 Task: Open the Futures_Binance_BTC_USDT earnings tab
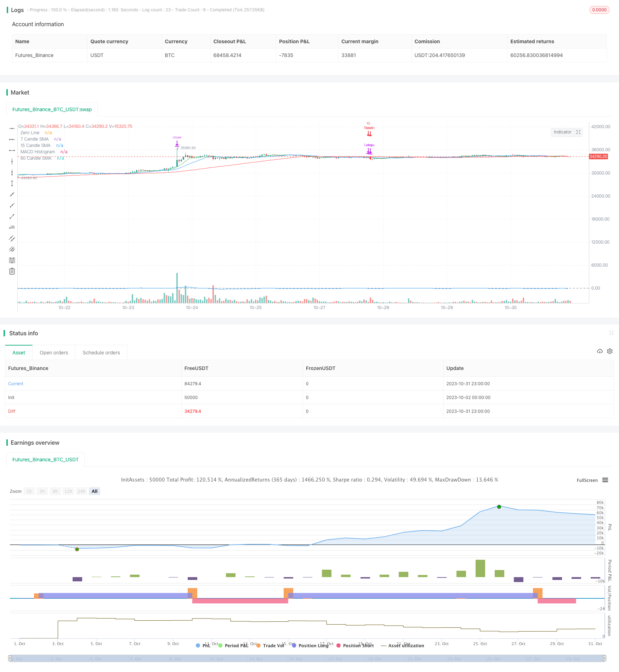[x=45, y=460]
